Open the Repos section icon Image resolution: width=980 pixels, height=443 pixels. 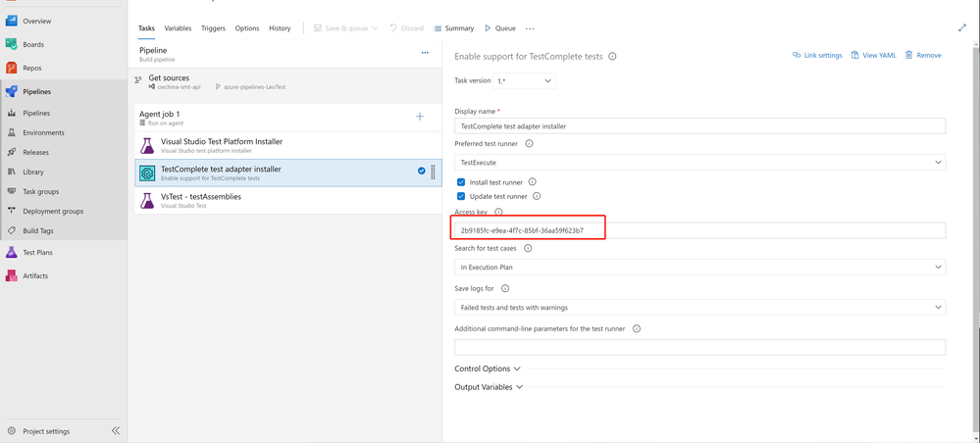pos(12,68)
